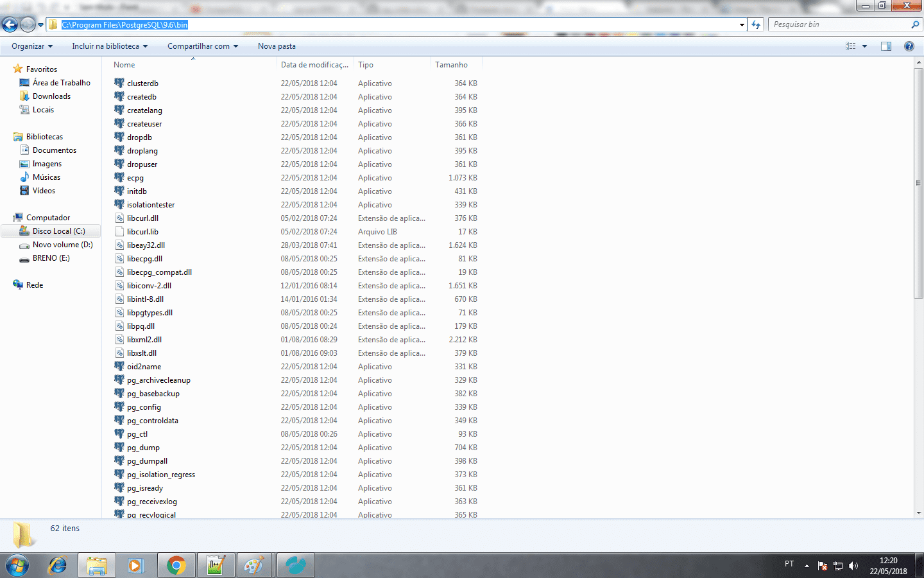Select Novo volume (D:) drive
The height and width of the screenshot is (578, 924).
62,244
